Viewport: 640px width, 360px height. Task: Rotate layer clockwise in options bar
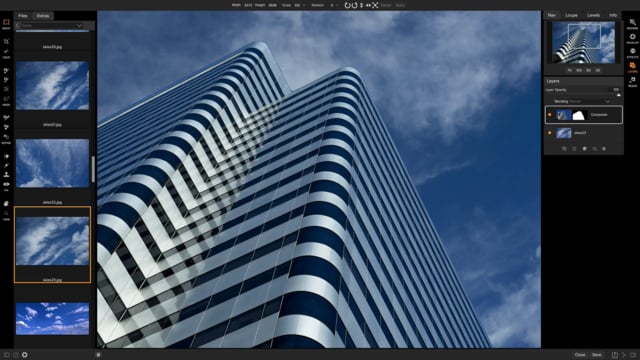(354, 5)
